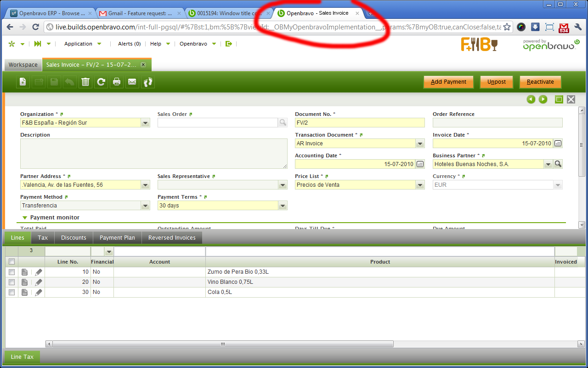This screenshot has height=368, width=588.
Task: Open the Invoice Date calendar picker
Action: click(x=558, y=144)
